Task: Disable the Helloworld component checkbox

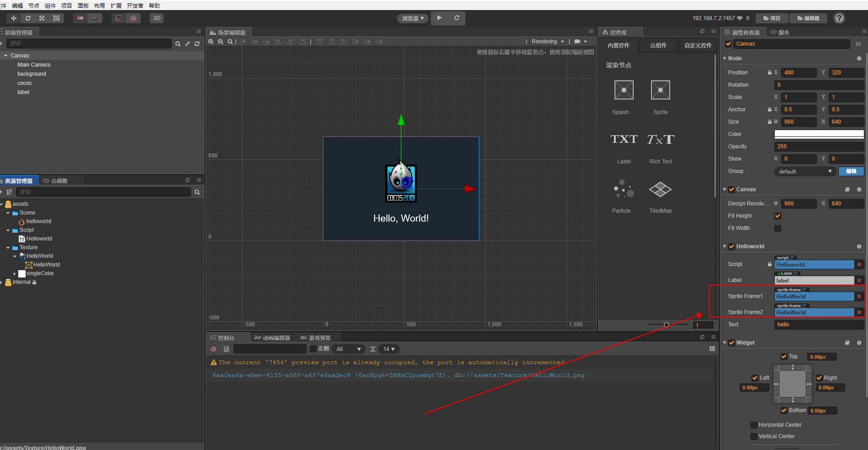Action: click(x=731, y=246)
